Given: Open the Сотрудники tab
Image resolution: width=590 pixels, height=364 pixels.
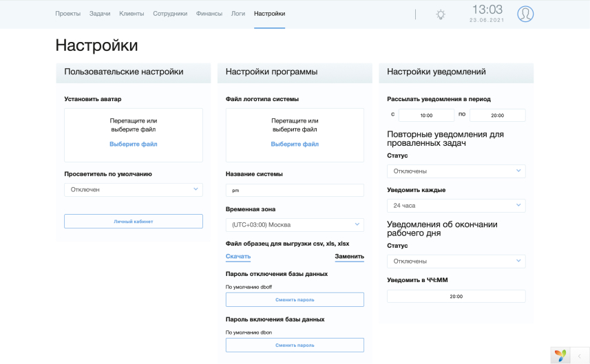Looking at the screenshot, I should [169, 14].
